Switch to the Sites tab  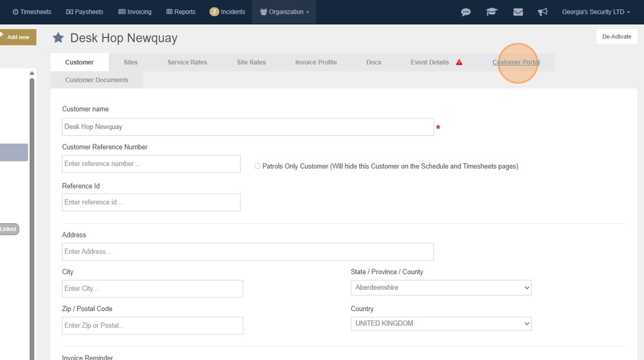tap(131, 63)
